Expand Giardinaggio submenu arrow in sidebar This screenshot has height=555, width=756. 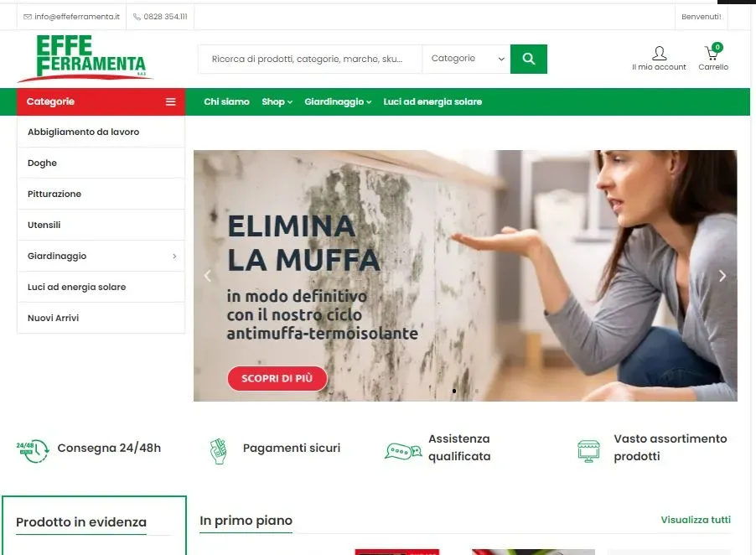(x=174, y=256)
